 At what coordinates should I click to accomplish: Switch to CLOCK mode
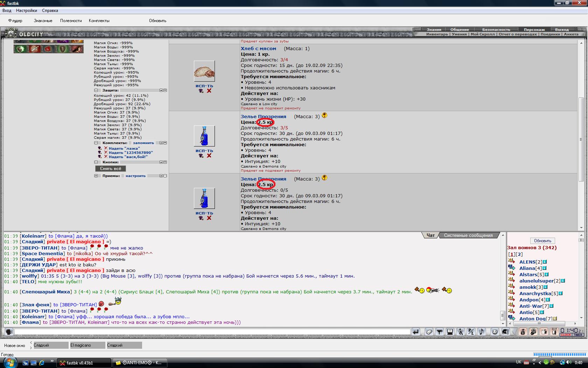click(x=566, y=335)
